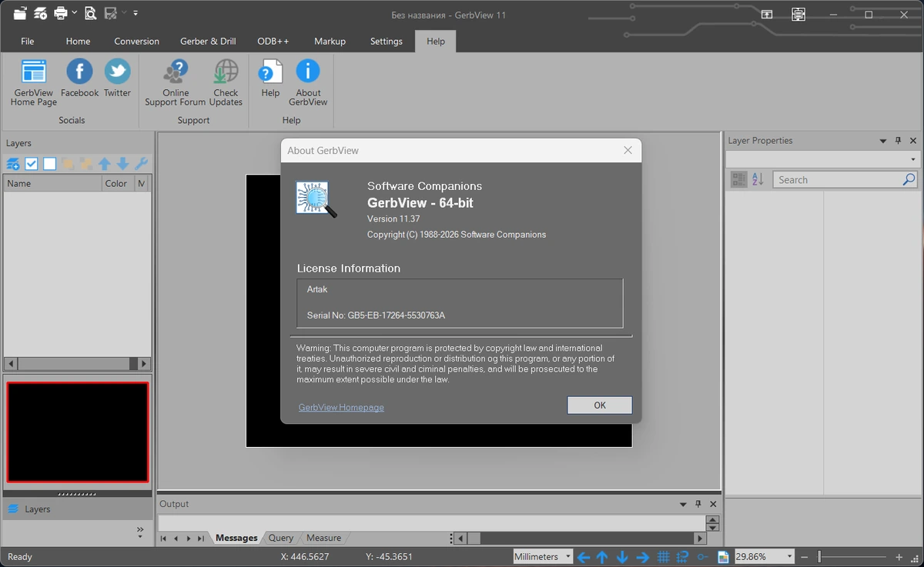Pin the Layer Properties panel
This screenshot has width=924, height=567.
pos(898,141)
